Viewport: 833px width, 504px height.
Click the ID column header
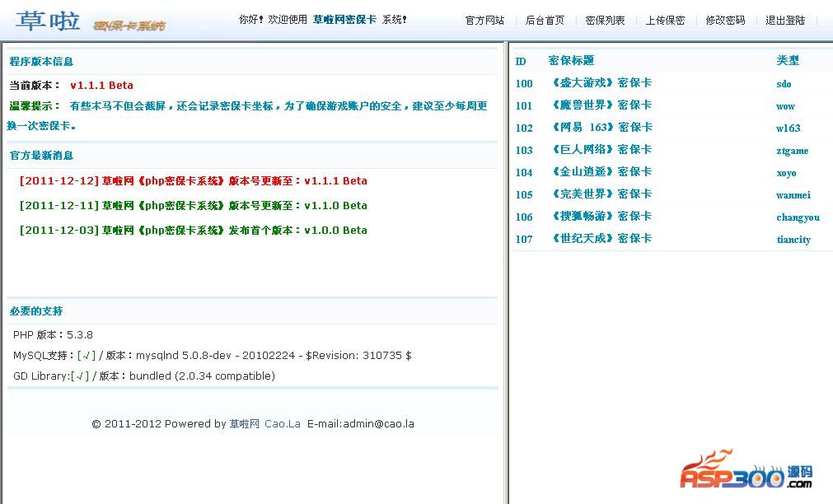[521, 62]
